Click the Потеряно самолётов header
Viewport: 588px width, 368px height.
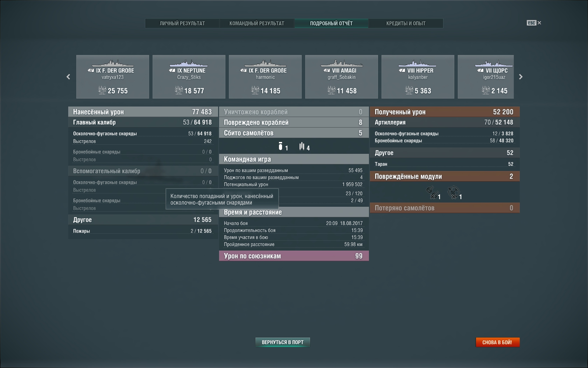point(445,208)
